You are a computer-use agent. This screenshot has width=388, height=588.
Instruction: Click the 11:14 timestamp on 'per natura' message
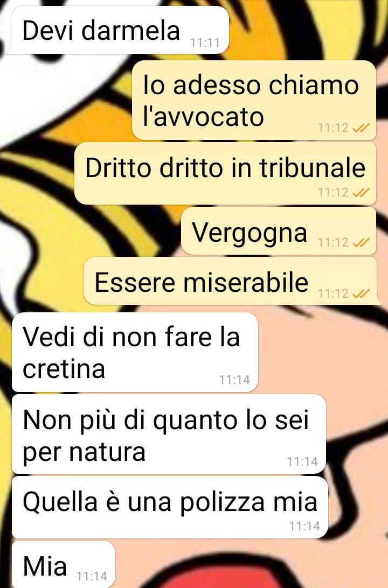[302, 461]
